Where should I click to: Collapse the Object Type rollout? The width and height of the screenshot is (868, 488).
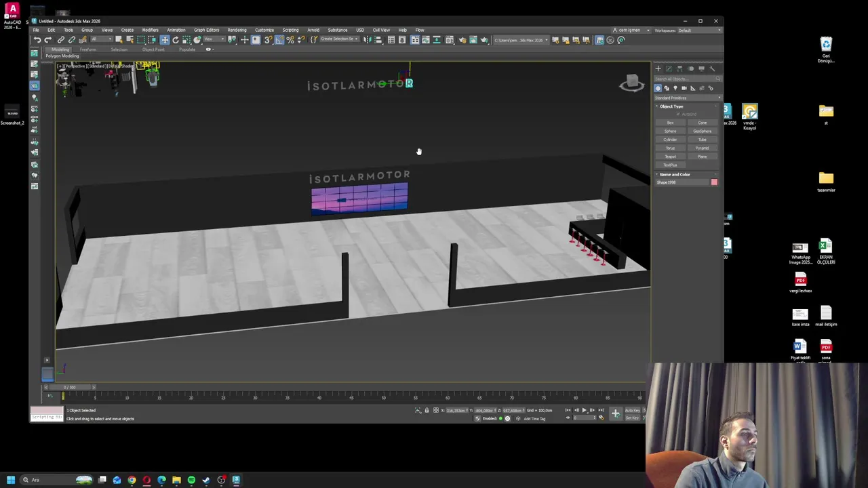(671, 106)
